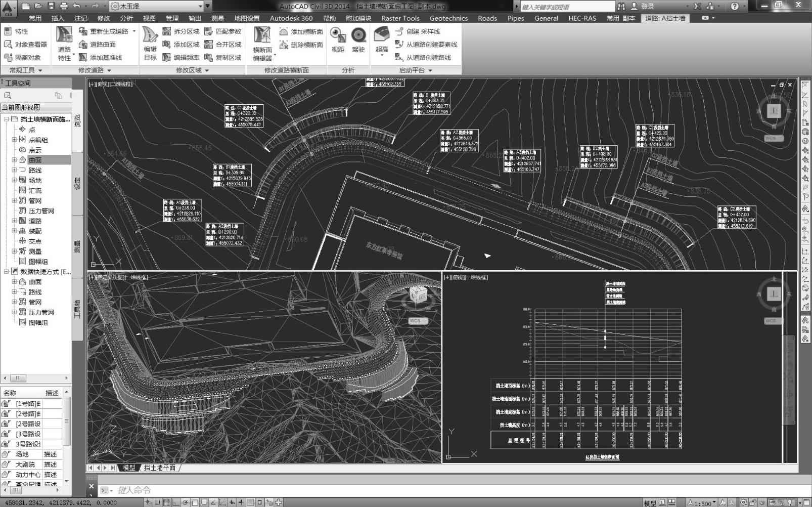Open the Geotechnics ribbon tab
Viewport: 812px width, 507px height.
pos(448,18)
